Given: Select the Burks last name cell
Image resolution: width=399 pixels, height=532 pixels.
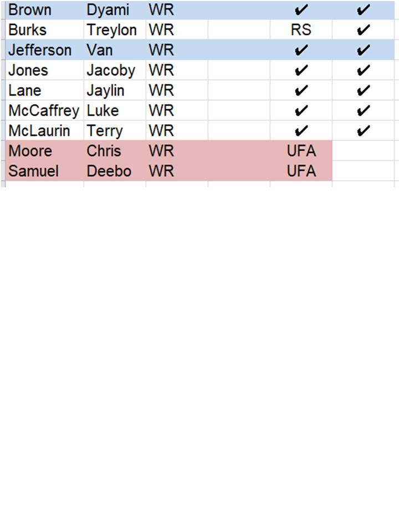Looking at the screenshot, I should click(28, 30).
